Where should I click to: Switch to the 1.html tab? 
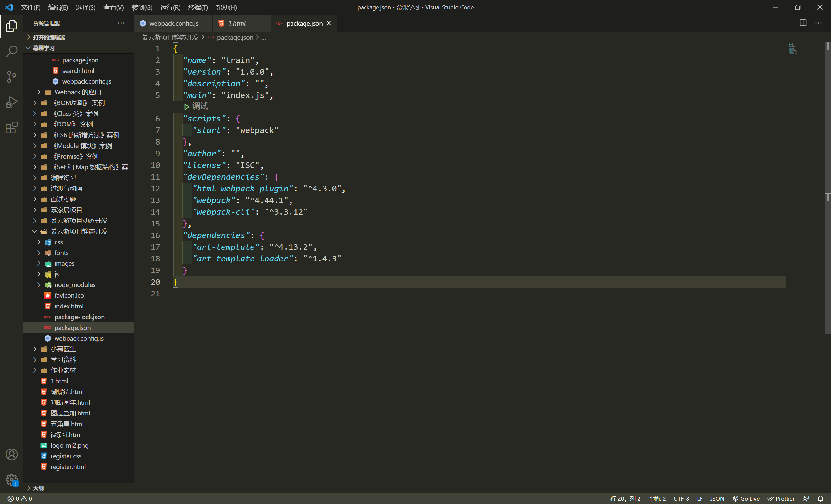(242, 23)
